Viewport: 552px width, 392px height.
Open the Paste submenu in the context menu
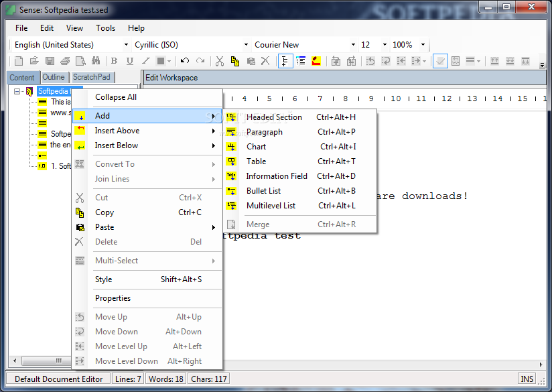pos(147,227)
